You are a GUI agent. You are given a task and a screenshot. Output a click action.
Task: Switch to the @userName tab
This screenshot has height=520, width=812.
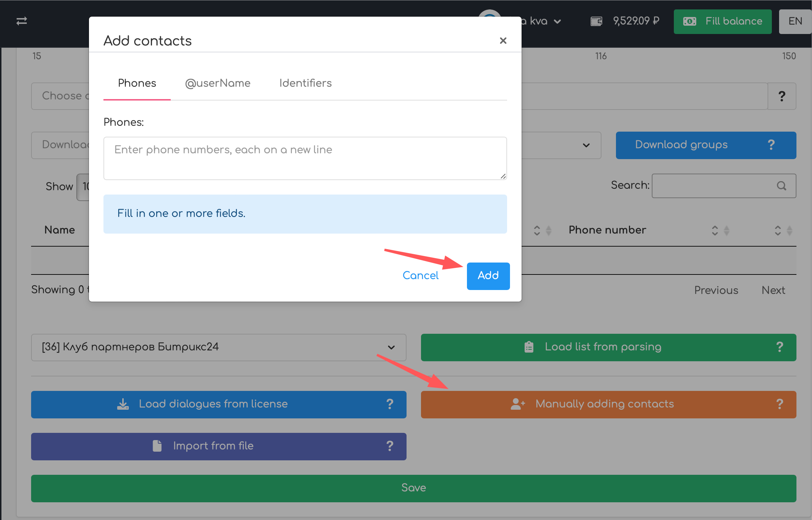217,83
